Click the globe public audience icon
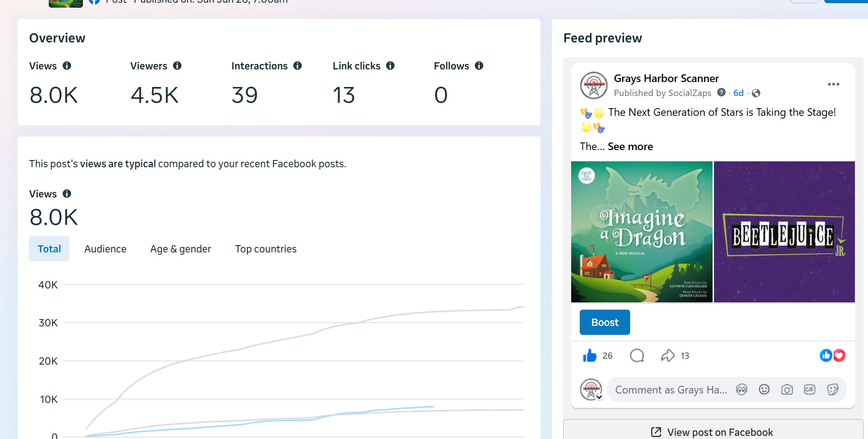The width and height of the screenshot is (868, 439). [x=756, y=93]
